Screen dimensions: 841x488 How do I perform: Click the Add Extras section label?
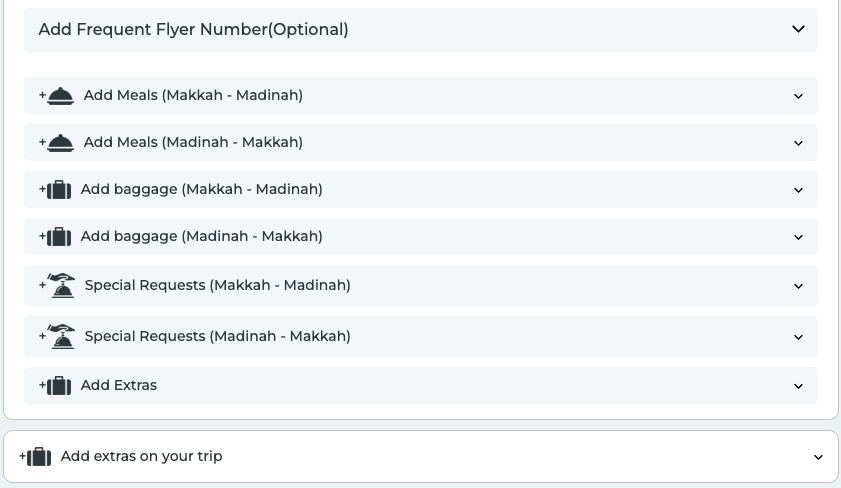(x=119, y=386)
